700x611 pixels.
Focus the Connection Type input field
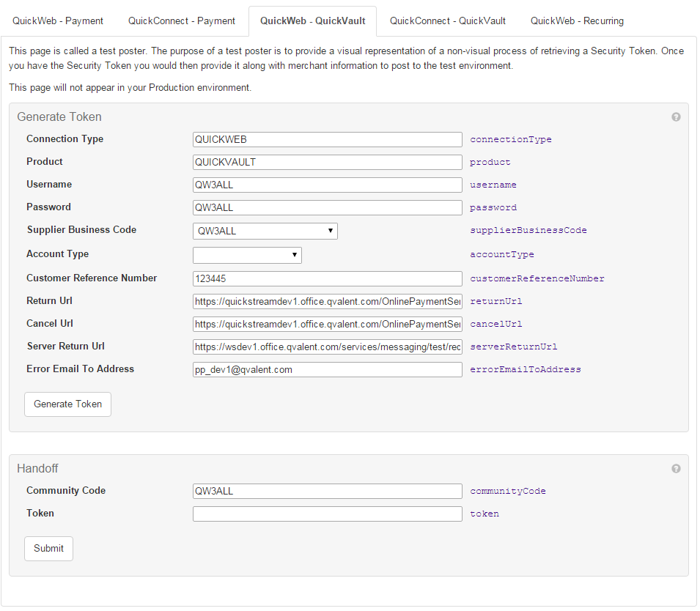[x=327, y=139]
